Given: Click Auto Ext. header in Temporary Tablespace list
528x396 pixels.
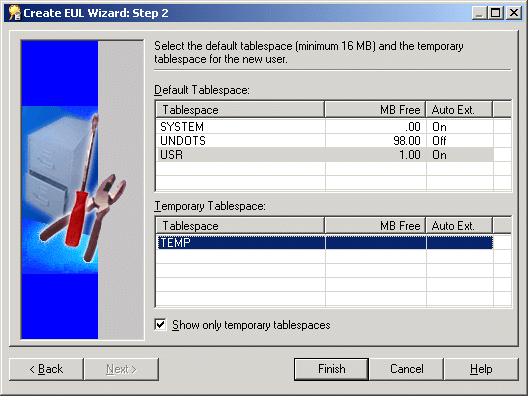Looking at the screenshot, I should (459, 226).
